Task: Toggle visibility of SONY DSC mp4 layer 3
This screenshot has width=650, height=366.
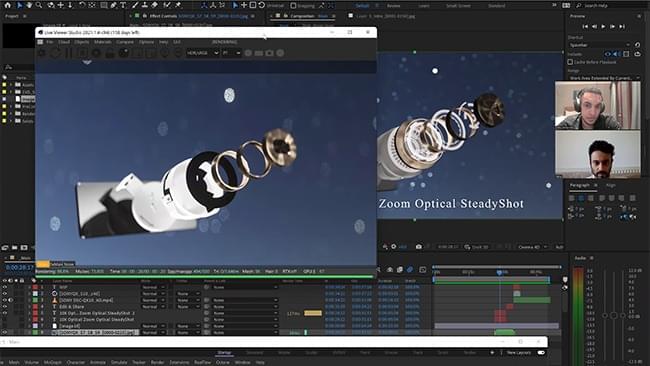Action: tap(5, 300)
